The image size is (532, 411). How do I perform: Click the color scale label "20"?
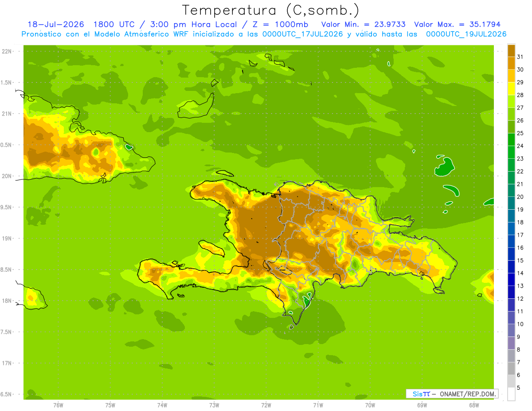click(x=520, y=197)
